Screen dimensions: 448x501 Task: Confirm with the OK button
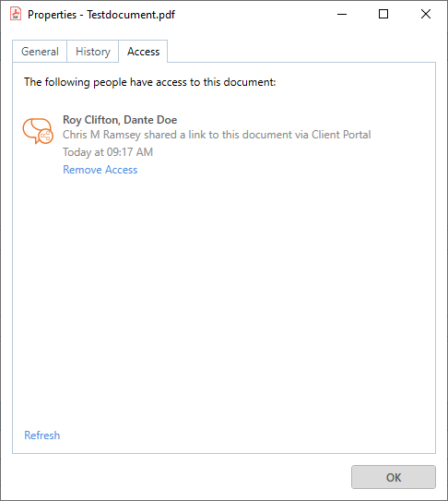[394, 477]
